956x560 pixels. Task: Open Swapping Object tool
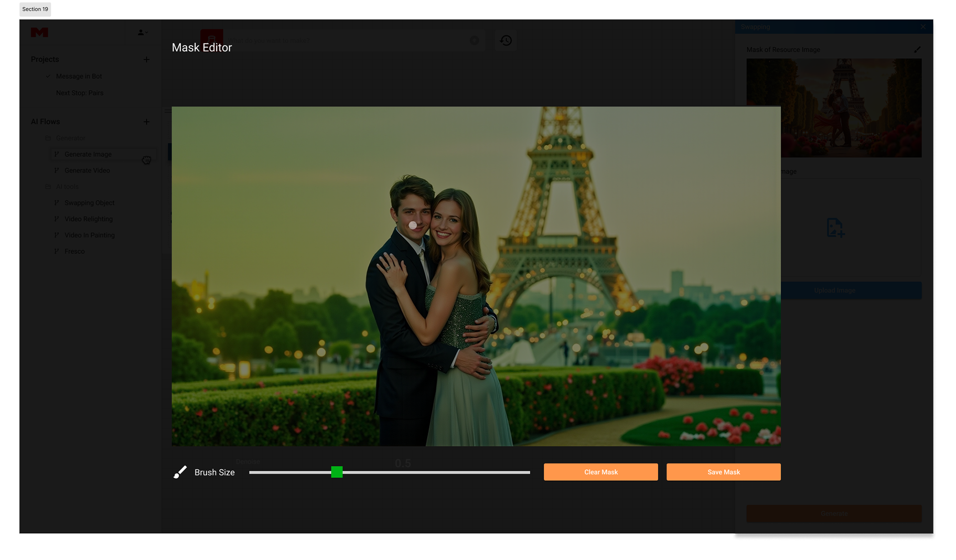90,203
